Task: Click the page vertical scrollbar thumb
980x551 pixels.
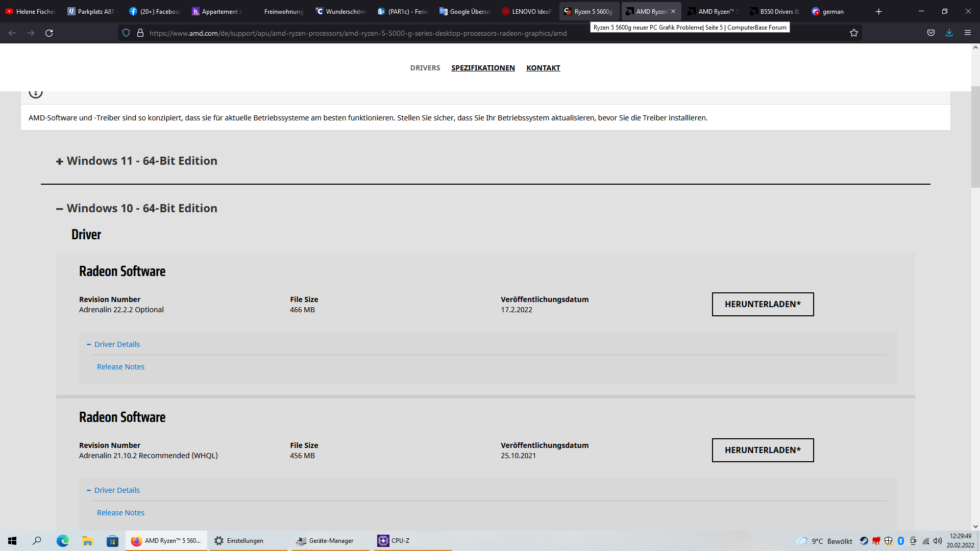Action: tap(975, 138)
